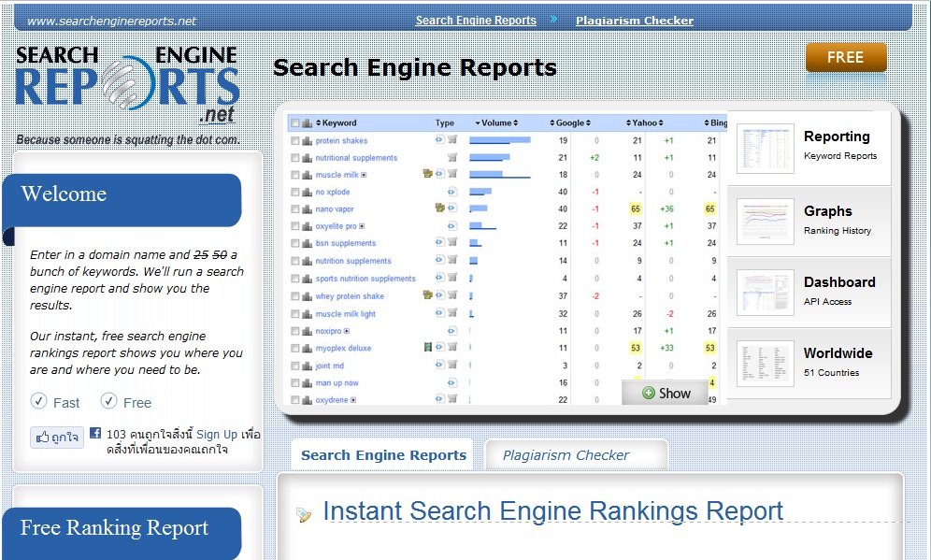Click the highlighted Yahoo rank 65 for nano vapor
The width and height of the screenshot is (931, 560).
point(636,209)
